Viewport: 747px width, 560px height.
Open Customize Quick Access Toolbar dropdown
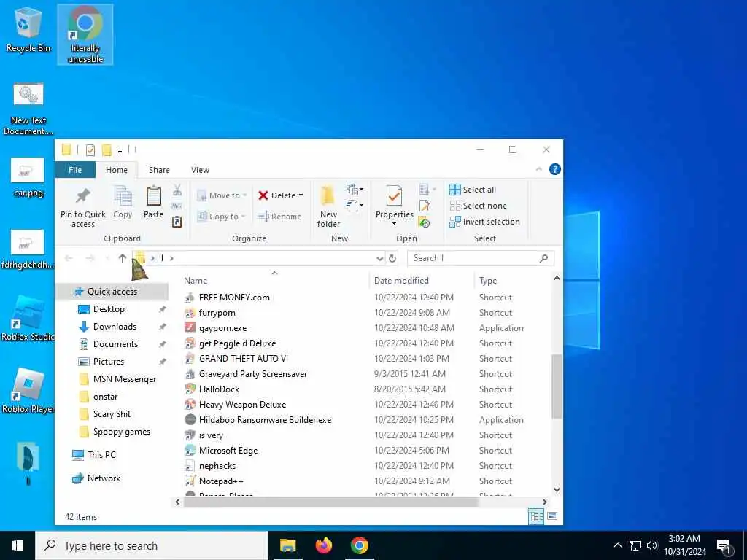pyautogui.click(x=120, y=150)
